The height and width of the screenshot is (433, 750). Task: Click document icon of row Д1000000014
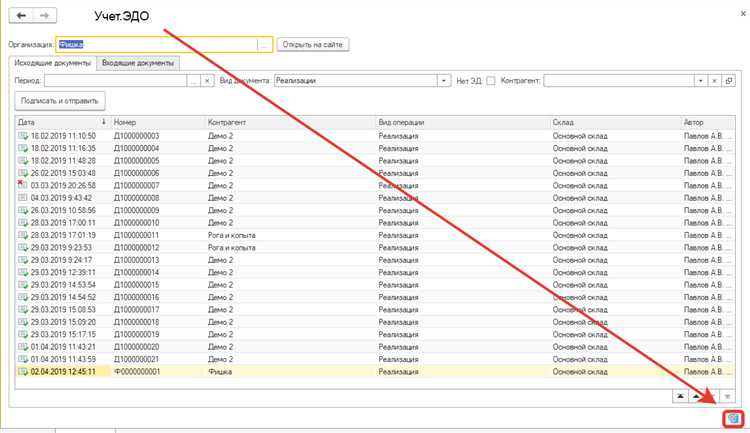[23, 273]
